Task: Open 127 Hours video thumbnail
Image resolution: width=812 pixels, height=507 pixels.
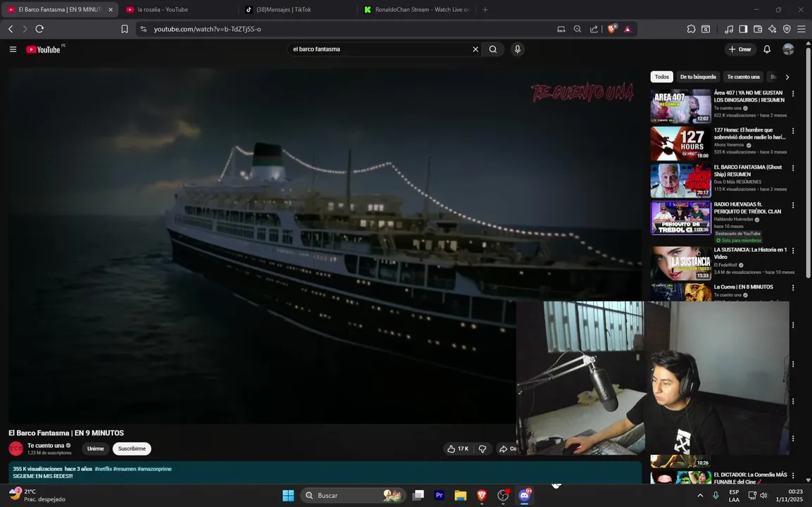Action: 680,143
